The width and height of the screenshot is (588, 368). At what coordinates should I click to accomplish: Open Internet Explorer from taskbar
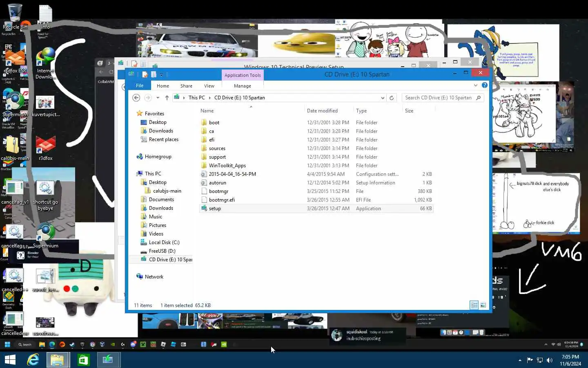[x=33, y=360]
